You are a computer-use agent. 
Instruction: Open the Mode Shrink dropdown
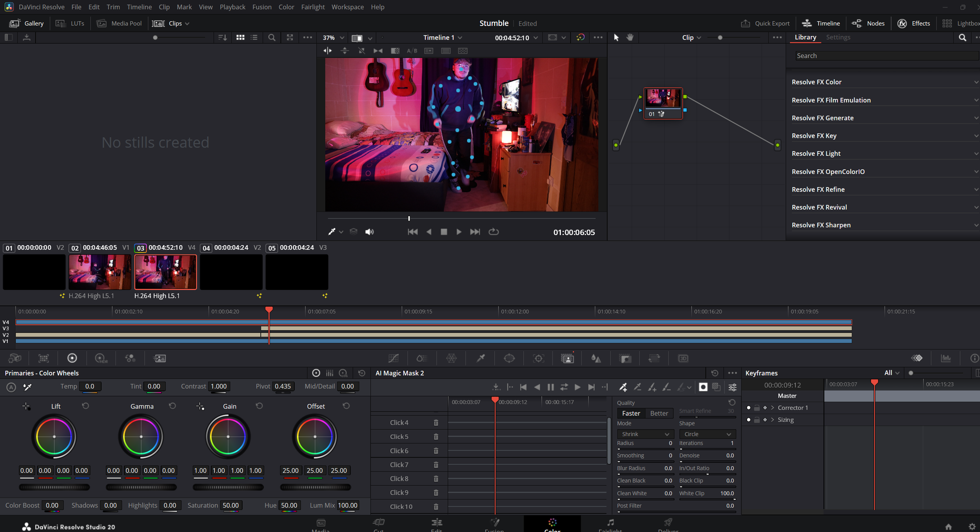645,434
